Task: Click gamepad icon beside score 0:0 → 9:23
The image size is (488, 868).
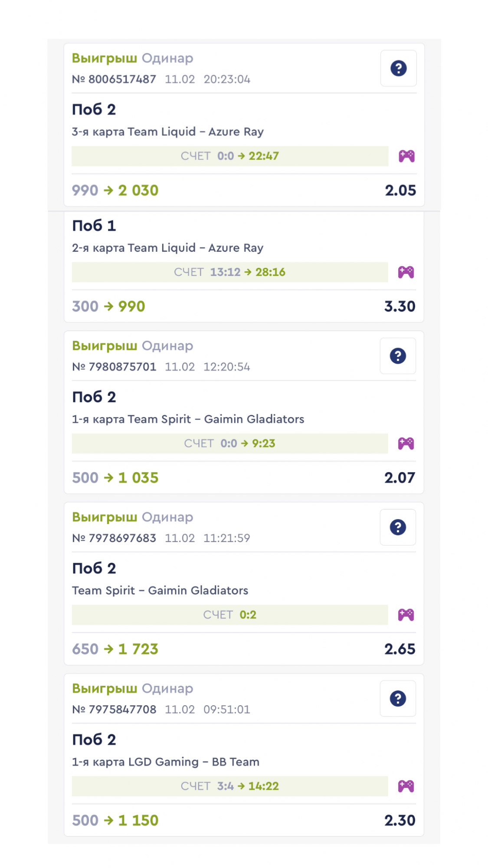Action: pyautogui.click(x=406, y=444)
